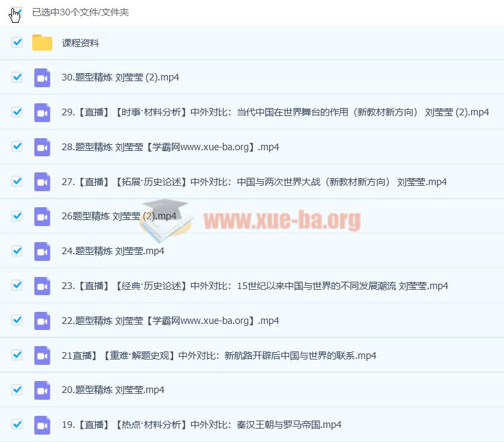Uncheck the checkbox for file 27.【直播】
504x442 pixels.
click(x=17, y=181)
